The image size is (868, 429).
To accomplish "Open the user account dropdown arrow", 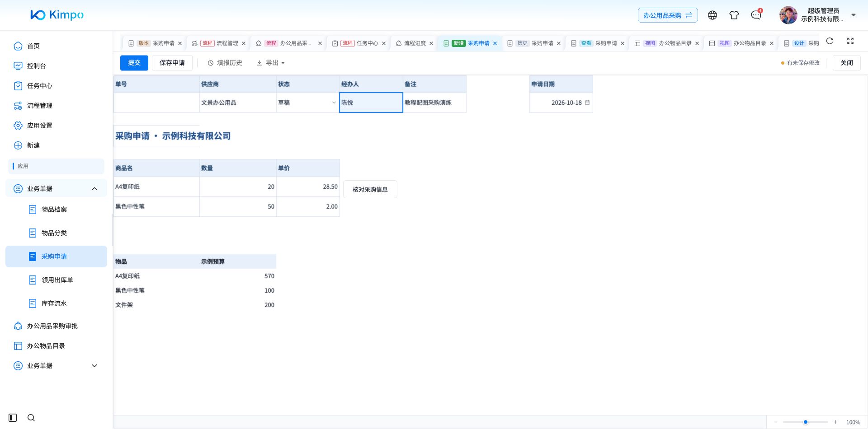I will (x=854, y=15).
